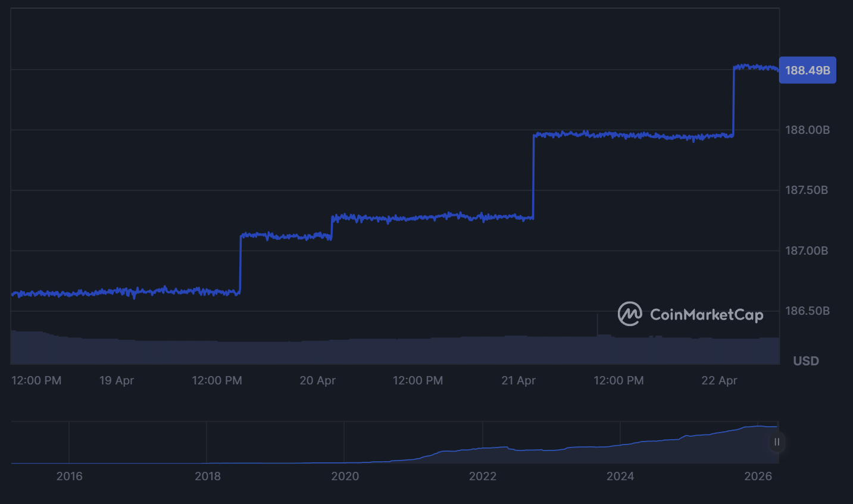Click the blue 188.49B price label
Viewport: 853px width, 504px height.
807,70
